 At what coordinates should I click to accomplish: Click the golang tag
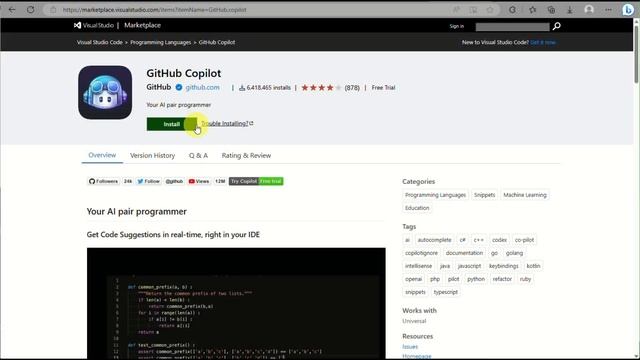coord(514,253)
